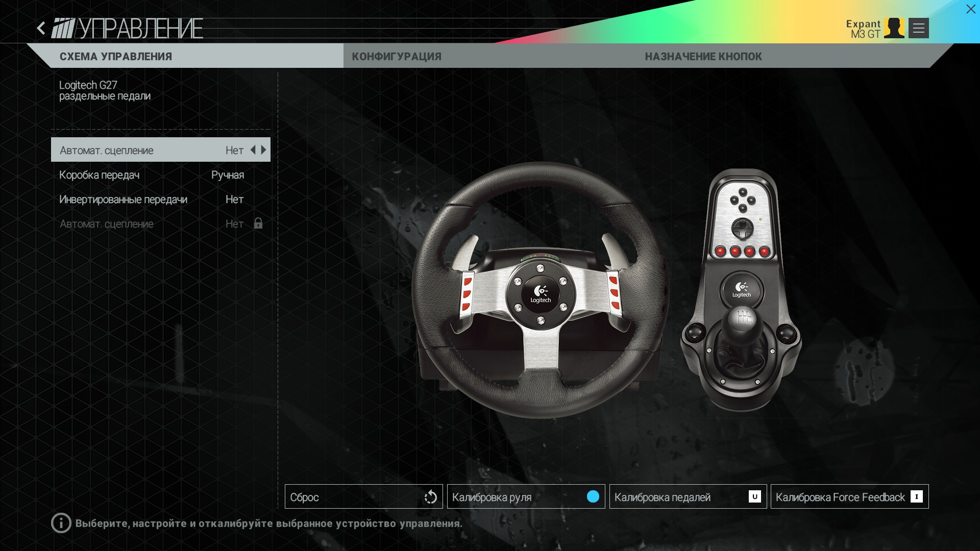Switch to the КОНФИГУРАЦИЯ tab
This screenshot has height=551, width=980.
click(397, 57)
